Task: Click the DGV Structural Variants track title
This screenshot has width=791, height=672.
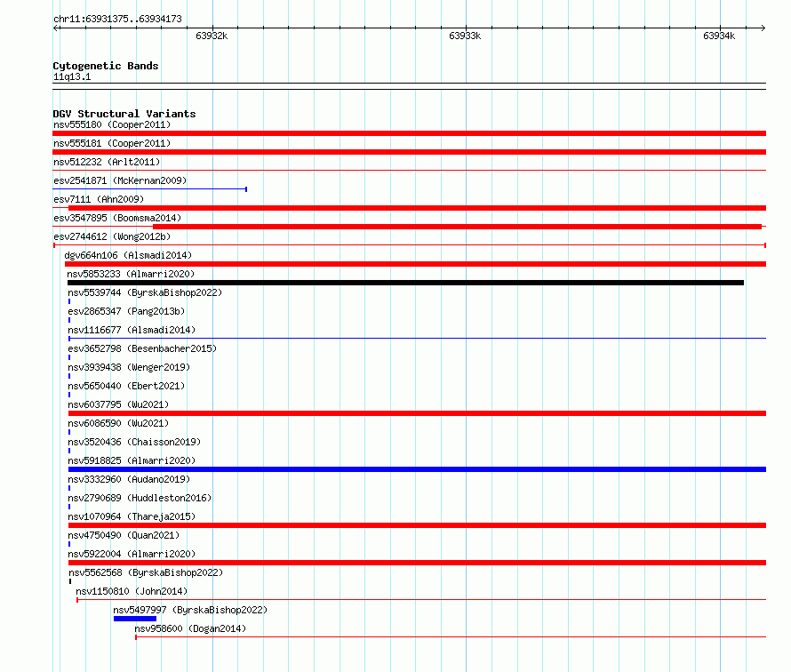Action: click(x=124, y=114)
